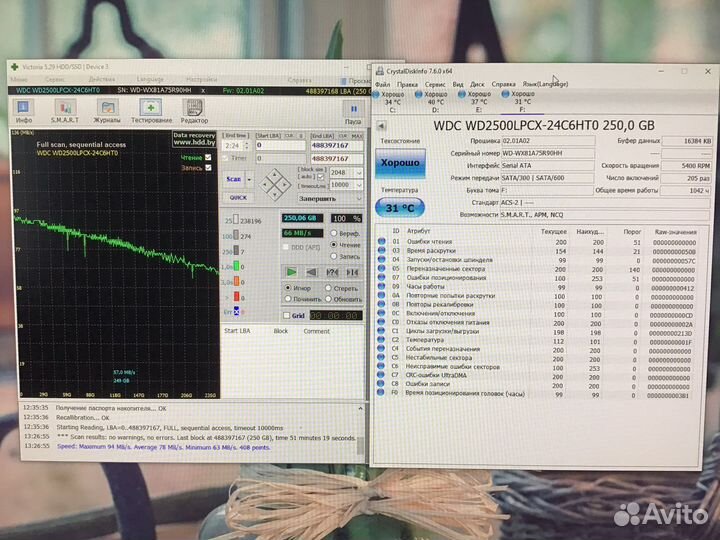Choose the Починить radio option
Image resolution: width=720 pixels, height=540 pixels.
pos(288,299)
